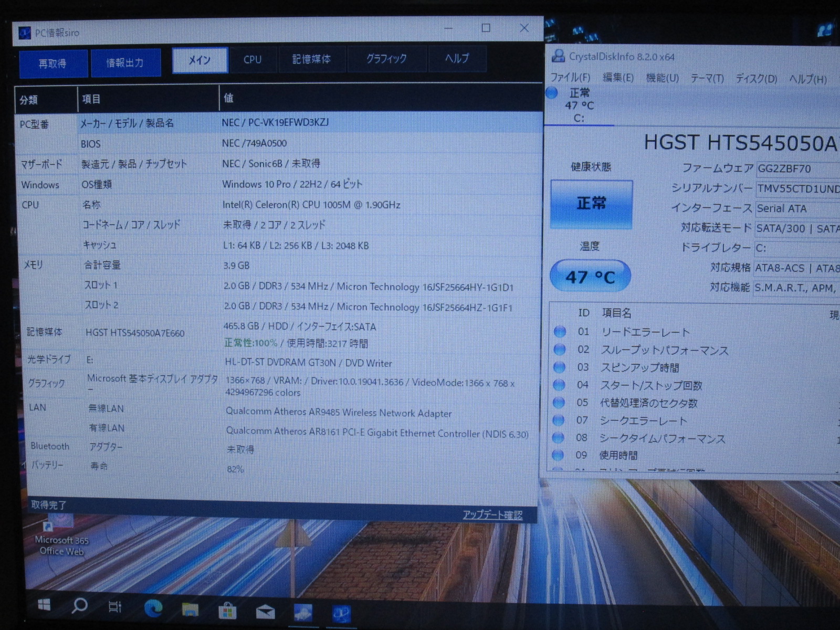The width and height of the screenshot is (840, 630).
Task: Click status circle for 使用時間 row
Action: pyautogui.click(x=558, y=455)
